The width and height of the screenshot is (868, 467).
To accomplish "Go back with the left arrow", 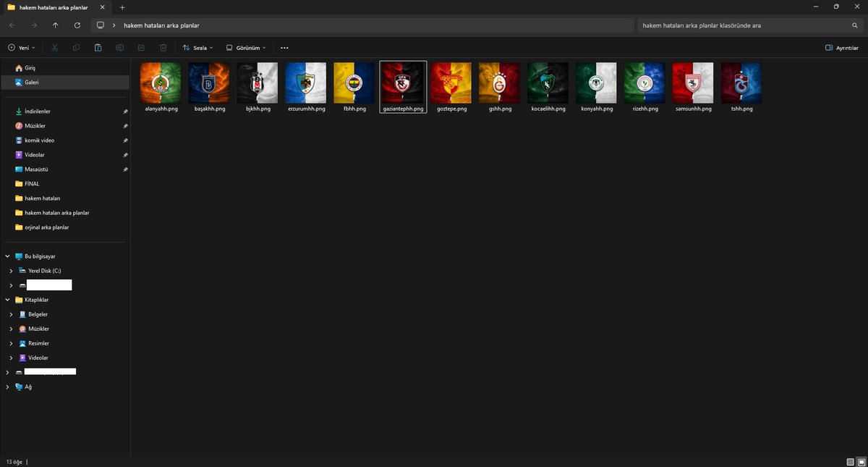I will pos(12,25).
